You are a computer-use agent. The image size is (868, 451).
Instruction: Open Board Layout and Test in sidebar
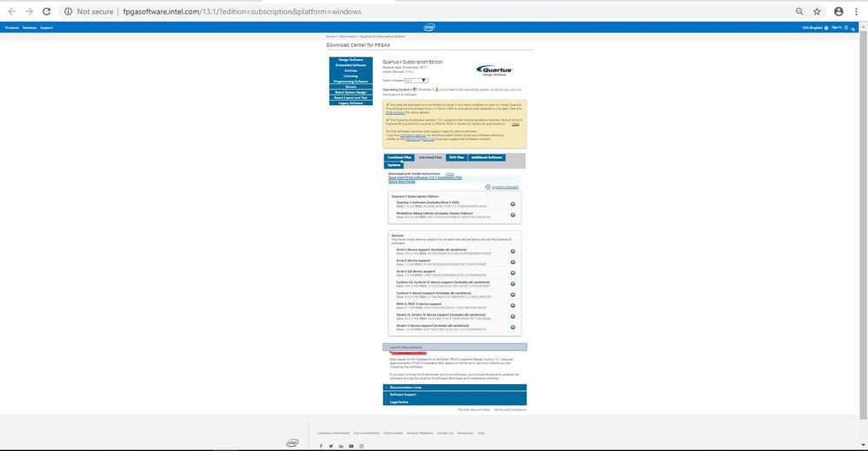[x=351, y=98]
